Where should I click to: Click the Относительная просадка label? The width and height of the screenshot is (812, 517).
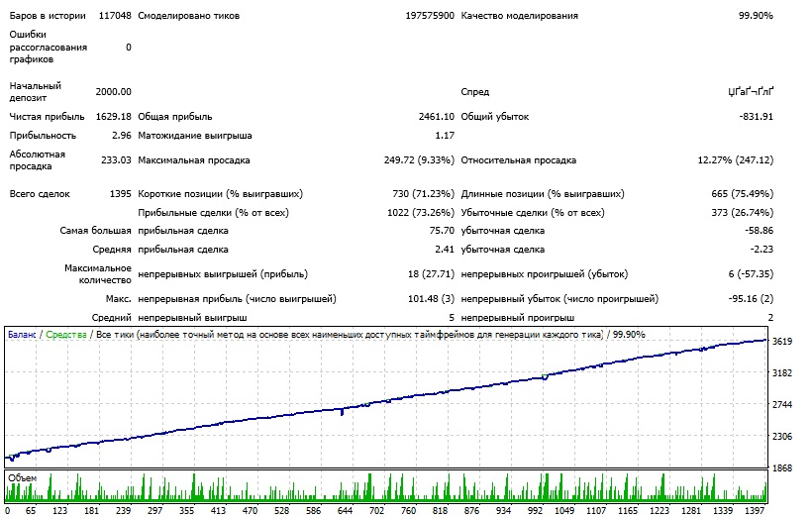[518, 160]
